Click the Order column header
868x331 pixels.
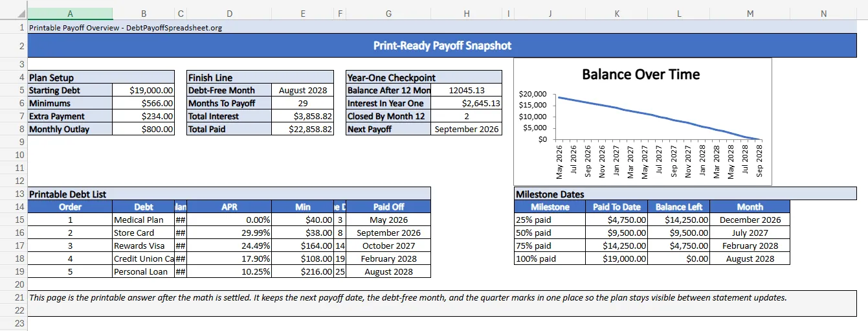coord(70,207)
